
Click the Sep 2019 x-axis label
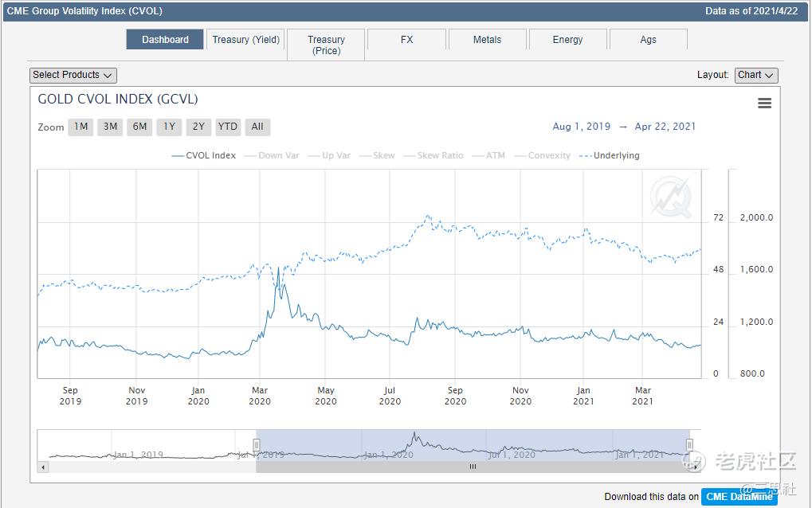(x=70, y=396)
